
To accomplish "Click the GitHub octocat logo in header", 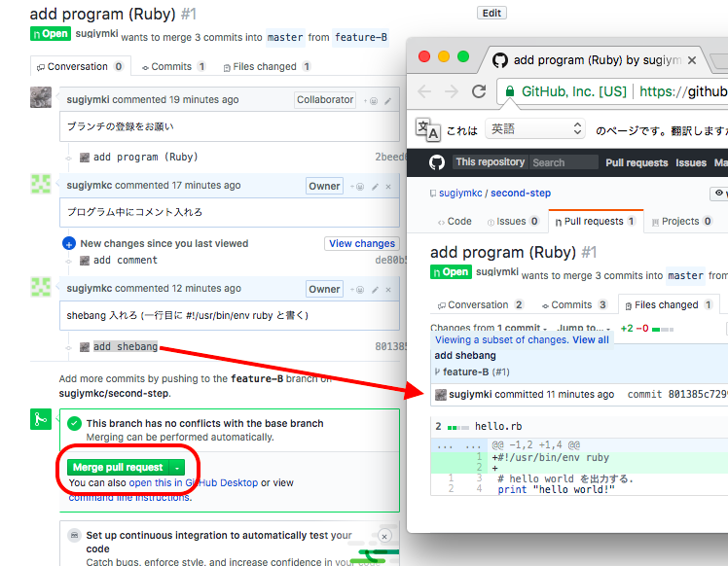I will pyautogui.click(x=437, y=162).
